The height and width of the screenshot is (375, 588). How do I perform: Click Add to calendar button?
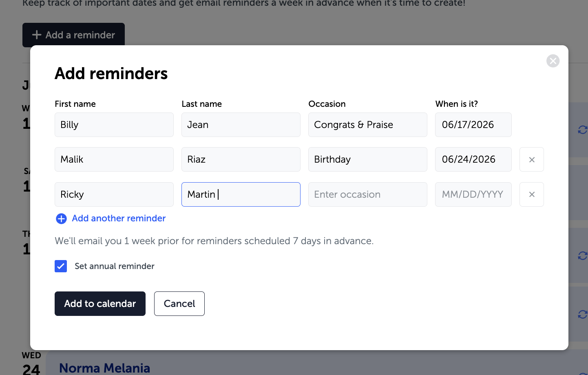(100, 304)
